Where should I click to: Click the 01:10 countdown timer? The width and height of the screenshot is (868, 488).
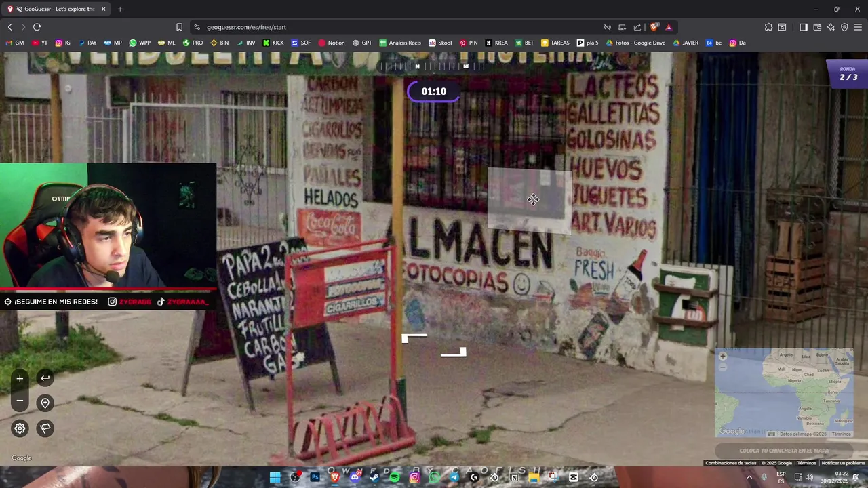pos(433,91)
